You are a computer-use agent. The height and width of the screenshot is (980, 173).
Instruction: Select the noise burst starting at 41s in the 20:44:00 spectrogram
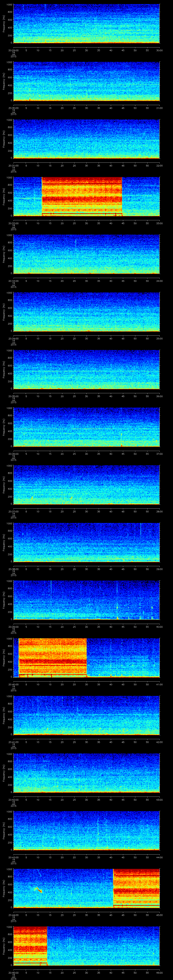pyautogui.click(x=137, y=888)
